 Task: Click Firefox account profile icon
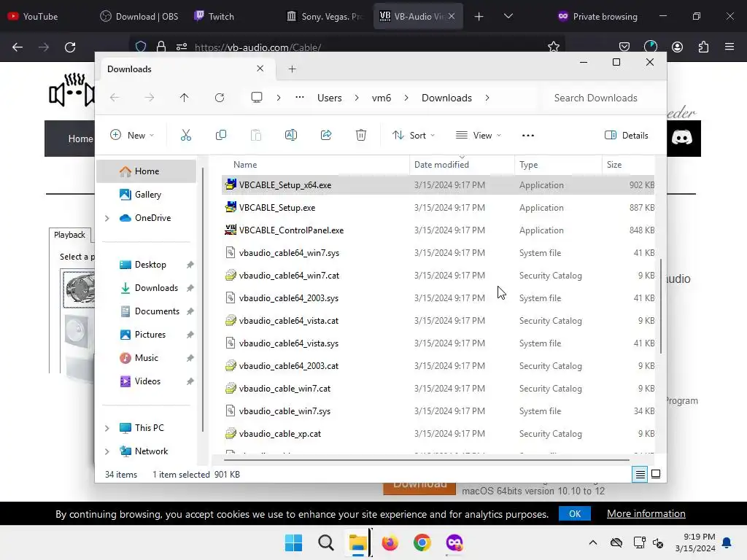(677, 47)
